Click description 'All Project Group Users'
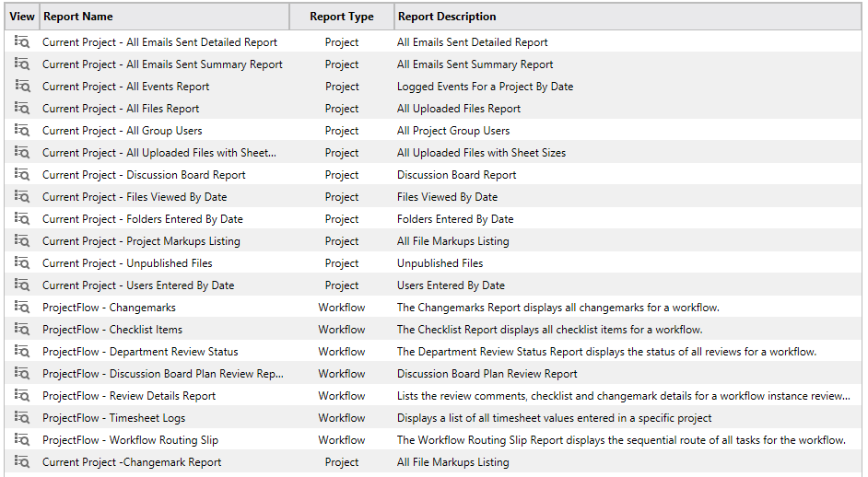The height and width of the screenshot is (477, 868). [453, 131]
